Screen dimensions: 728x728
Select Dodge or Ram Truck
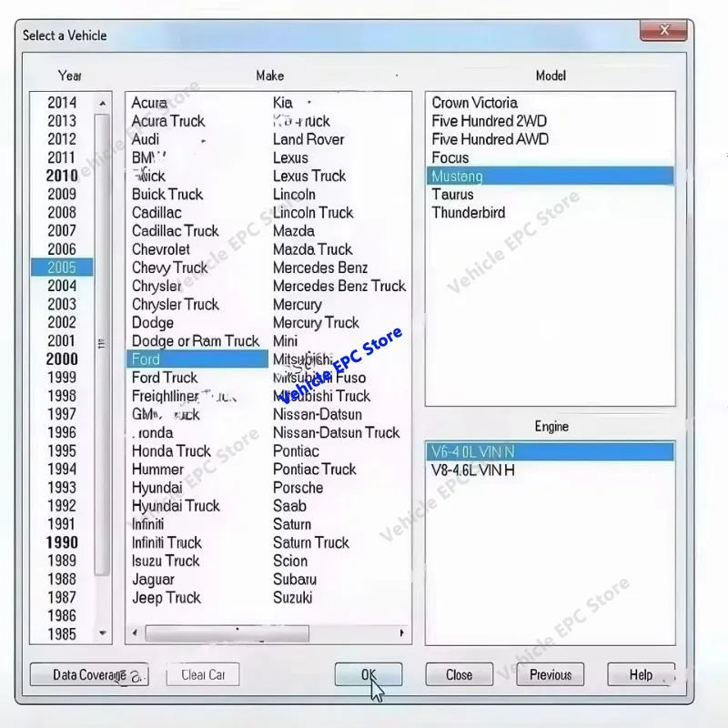(196, 340)
